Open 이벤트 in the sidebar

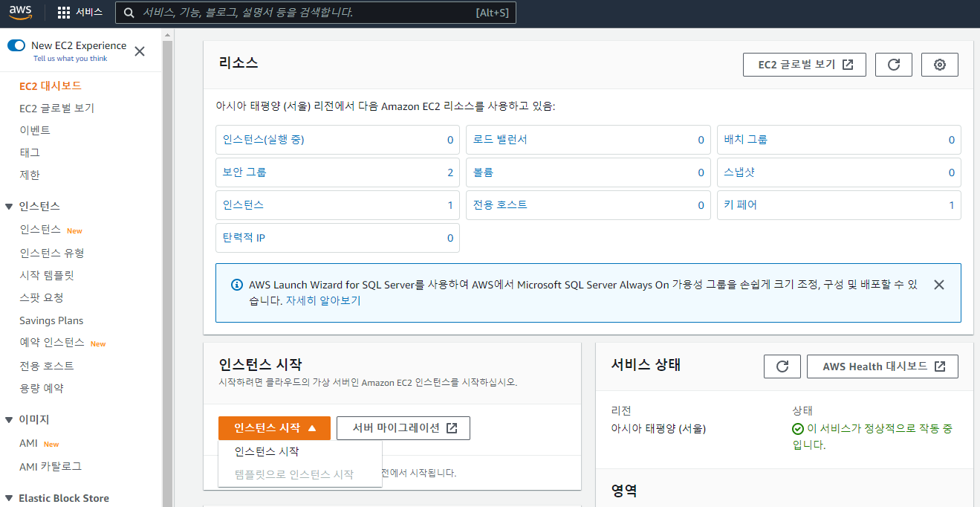[35, 131]
